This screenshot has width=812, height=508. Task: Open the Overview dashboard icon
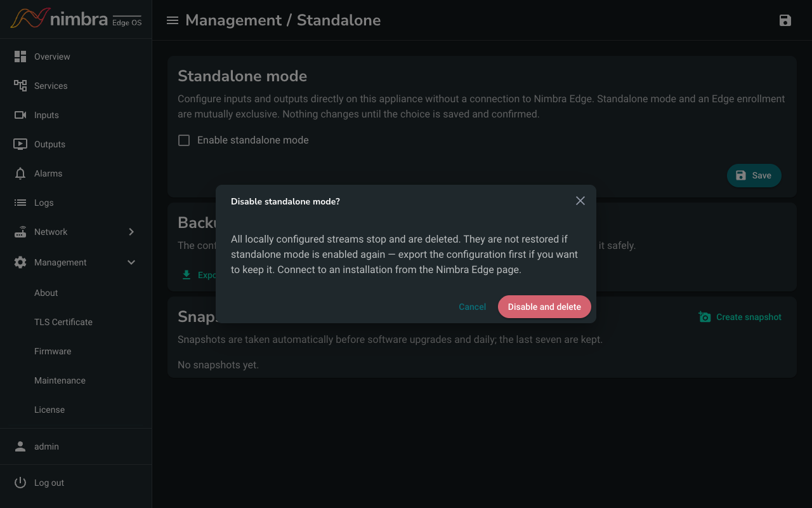coord(20,57)
